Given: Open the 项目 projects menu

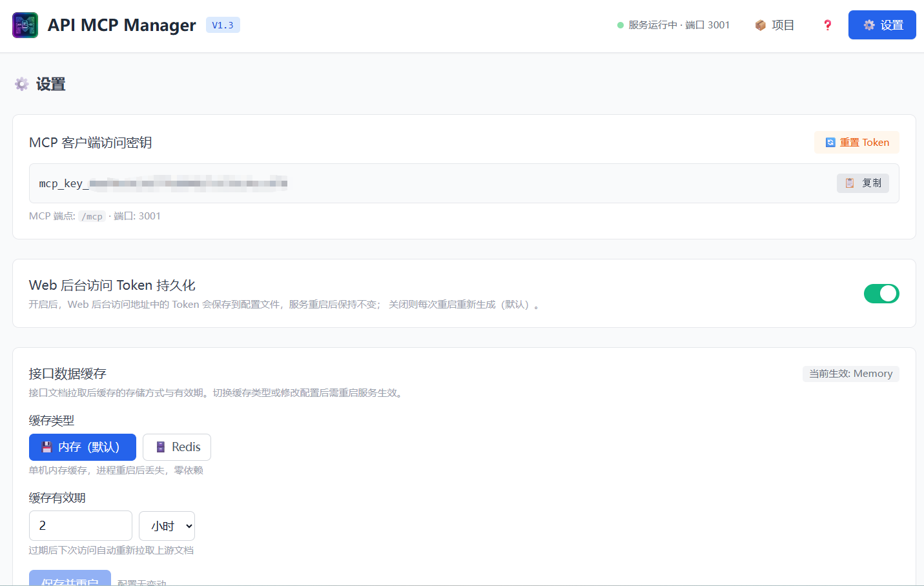Looking at the screenshot, I should (774, 25).
